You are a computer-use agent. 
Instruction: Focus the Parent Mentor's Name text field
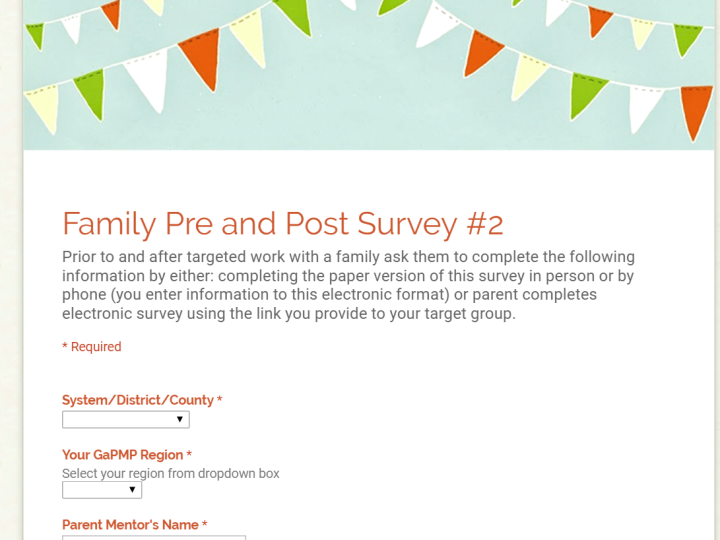(154, 538)
